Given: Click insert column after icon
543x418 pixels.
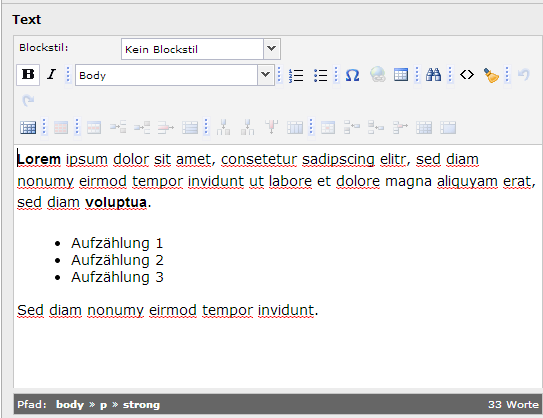Looking at the screenshot, I should pyautogui.click(x=247, y=127).
